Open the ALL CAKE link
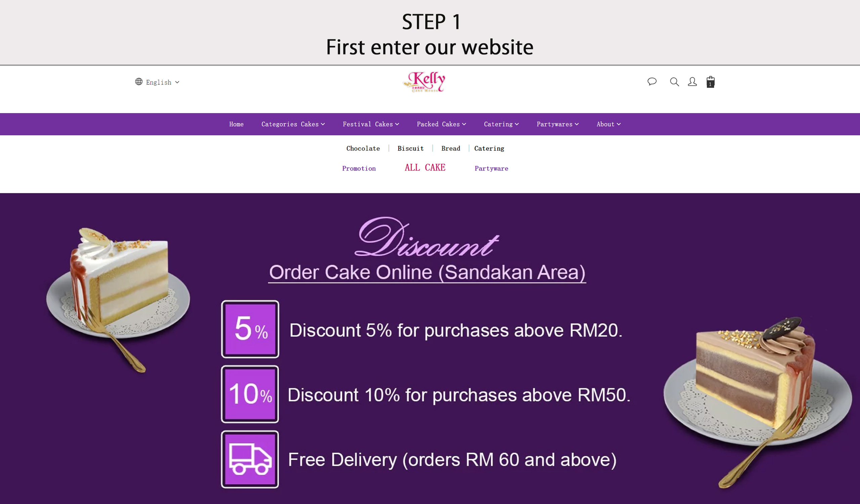 pyautogui.click(x=425, y=168)
